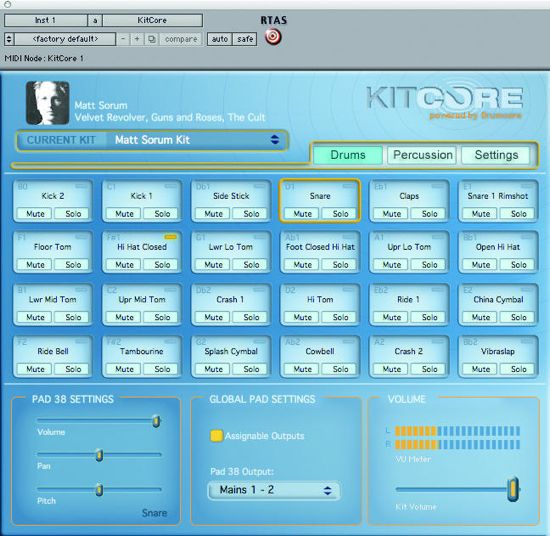550x536 pixels.
Task: Solo the Snare 1 Rimshot pad
Action: (518, 214)
